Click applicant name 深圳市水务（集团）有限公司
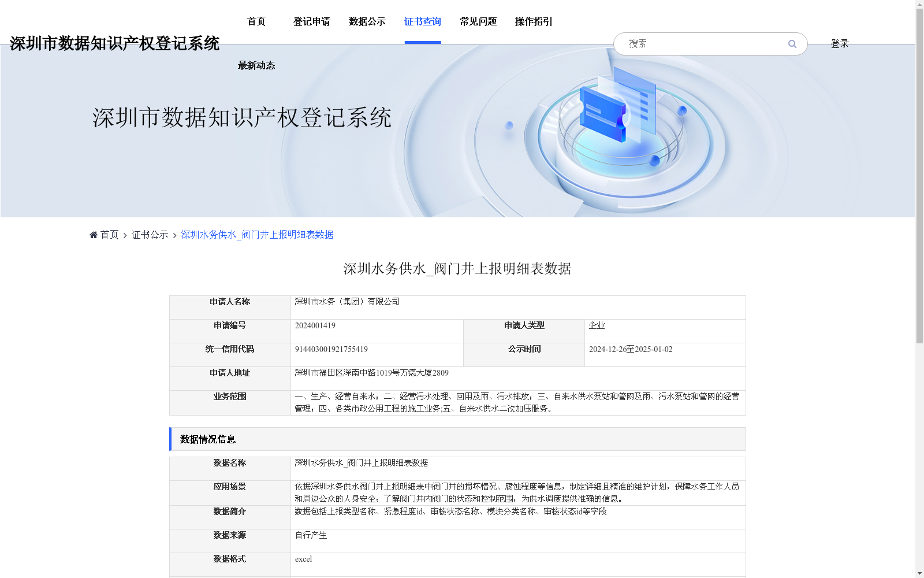 tap(347, 302)
